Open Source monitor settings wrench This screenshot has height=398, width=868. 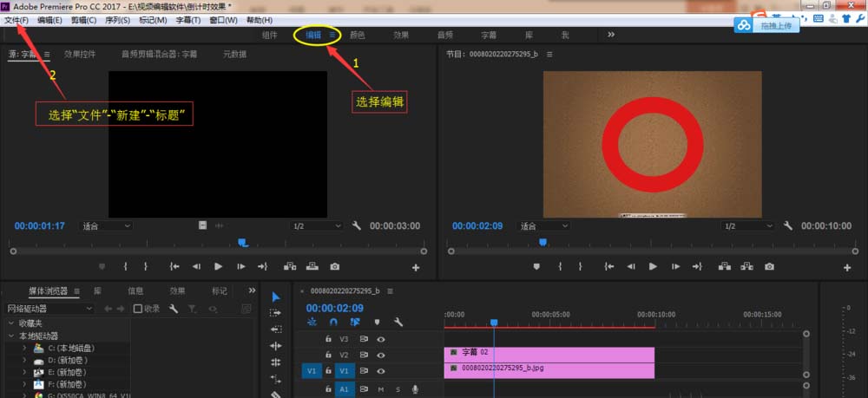coord(357,225)
